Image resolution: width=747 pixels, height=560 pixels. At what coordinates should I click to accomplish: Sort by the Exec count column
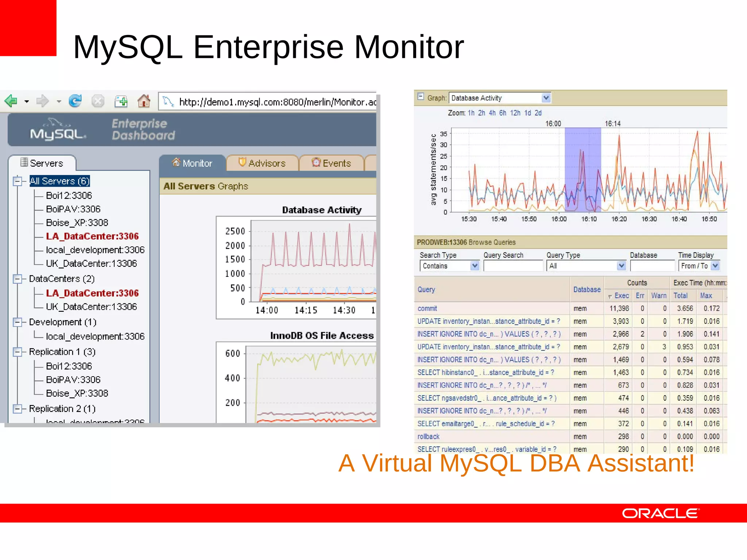point(622,296)
